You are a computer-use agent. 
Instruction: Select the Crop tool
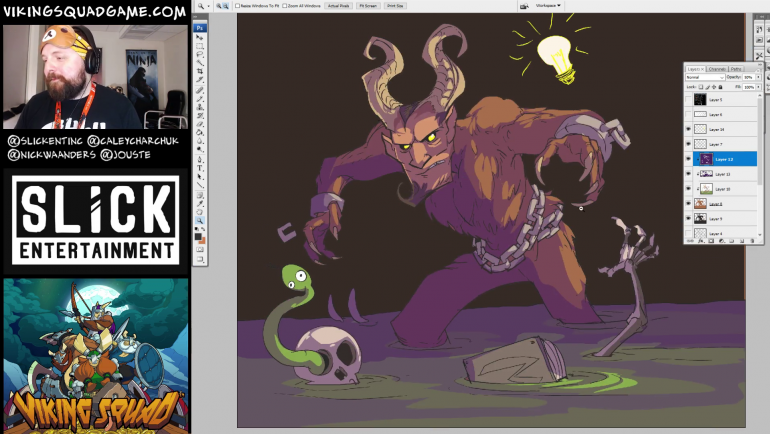200,73
